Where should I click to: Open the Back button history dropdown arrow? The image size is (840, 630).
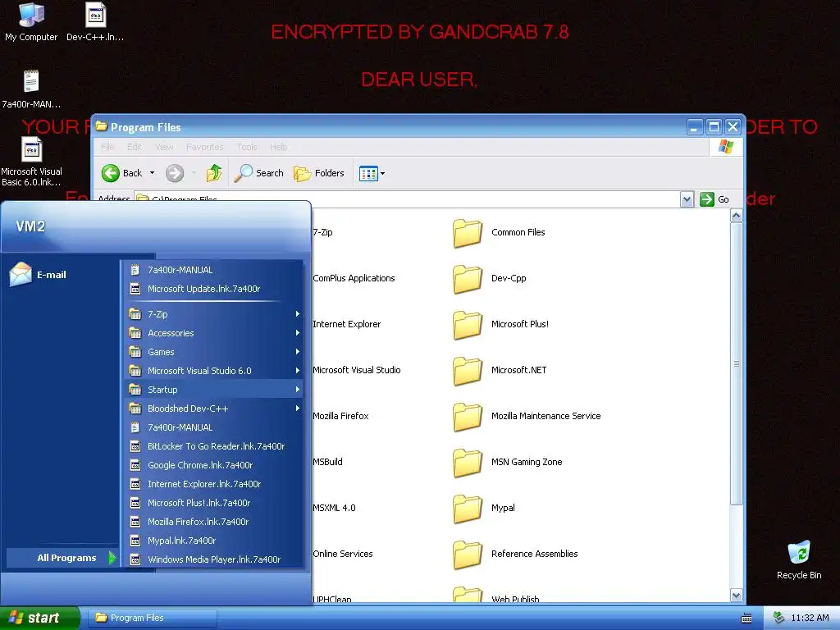[x=152, y=173]
